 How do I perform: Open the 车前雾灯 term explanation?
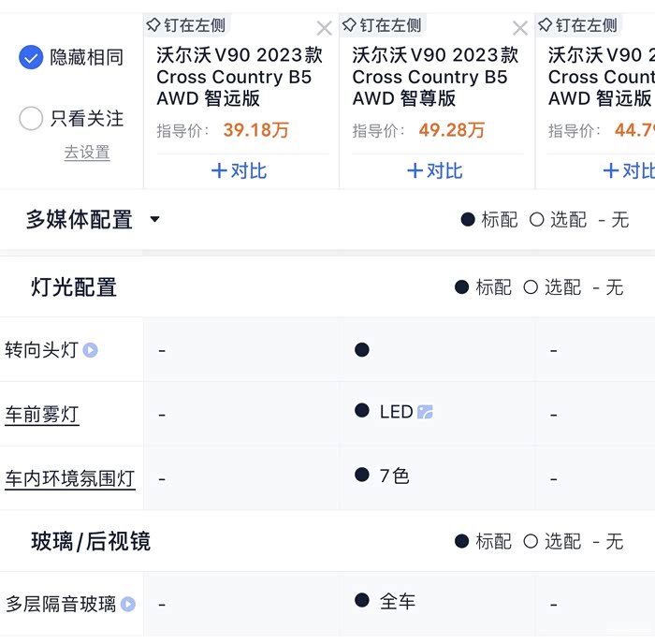pyautogui.click(x=42, y=414)
